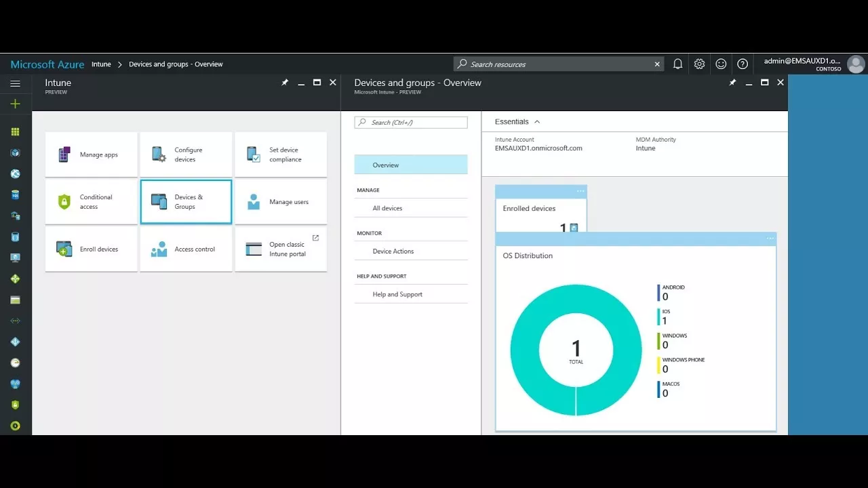Clear the search box with the X icon
Image resolution: width=868 pixels, height=488 pixels.
click(x=656, y=63)
